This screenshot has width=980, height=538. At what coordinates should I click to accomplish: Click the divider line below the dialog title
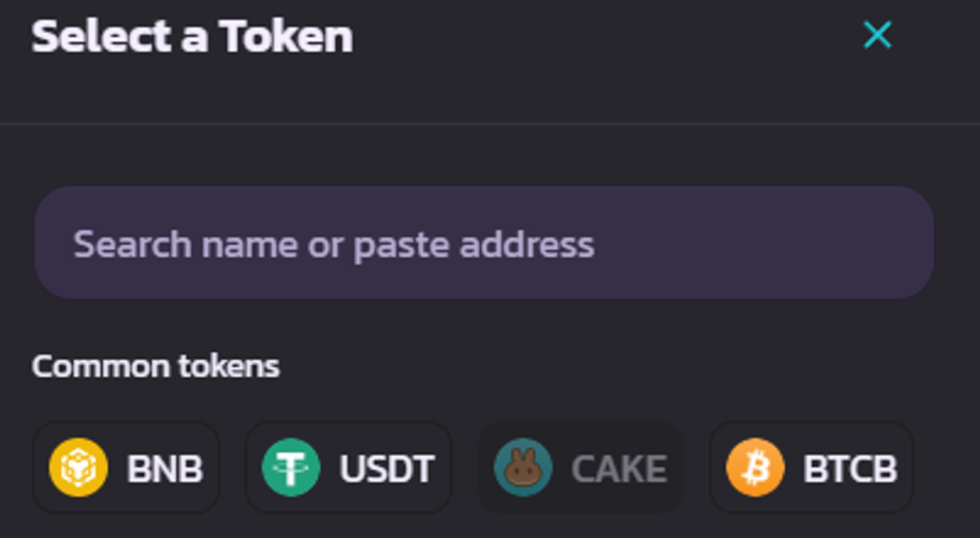[490, 123]
